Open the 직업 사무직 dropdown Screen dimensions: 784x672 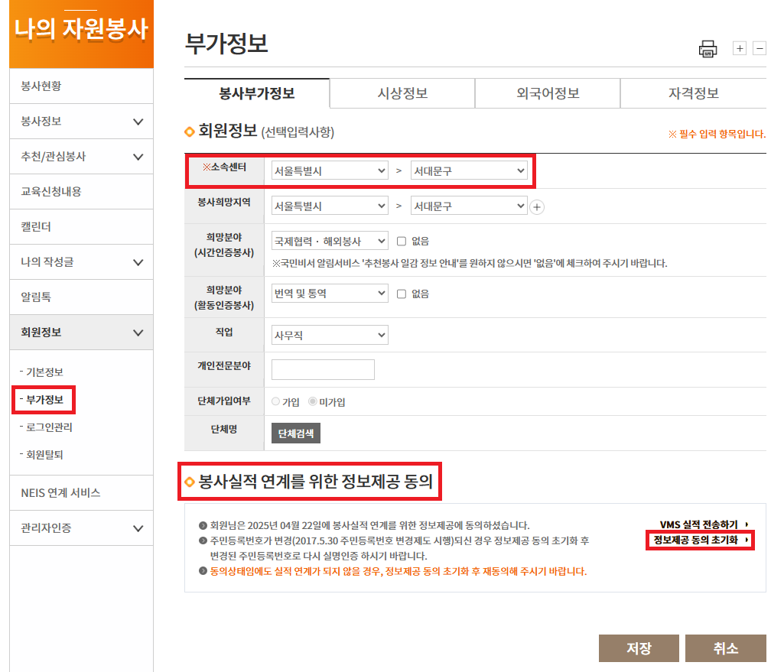click(330, 335)
